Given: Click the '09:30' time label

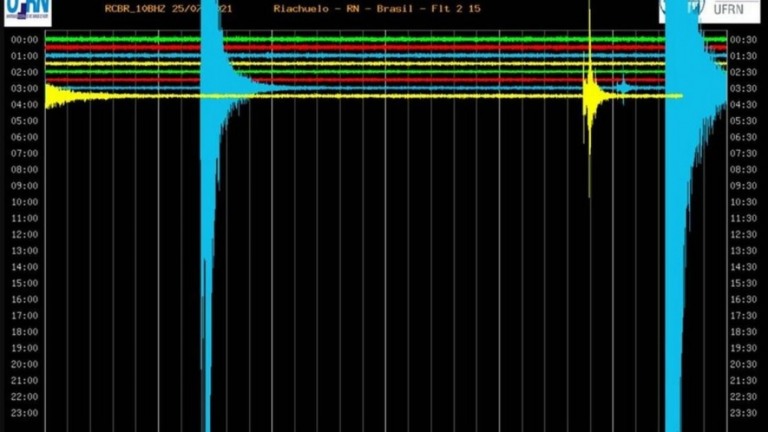Looking at the screenshot, I should pos(744,186).
